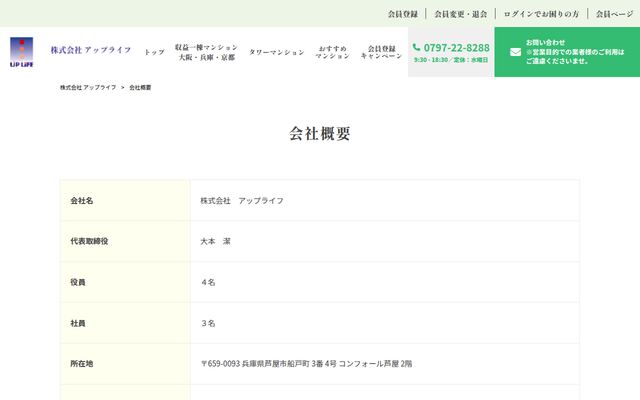Open ログインでお困りの方 link

pos(541,14)
